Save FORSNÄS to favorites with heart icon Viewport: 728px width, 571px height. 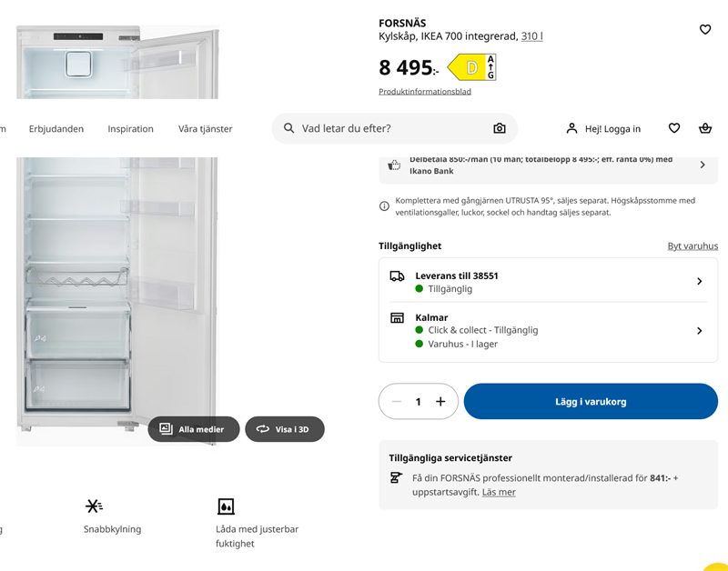click(704, 30)
